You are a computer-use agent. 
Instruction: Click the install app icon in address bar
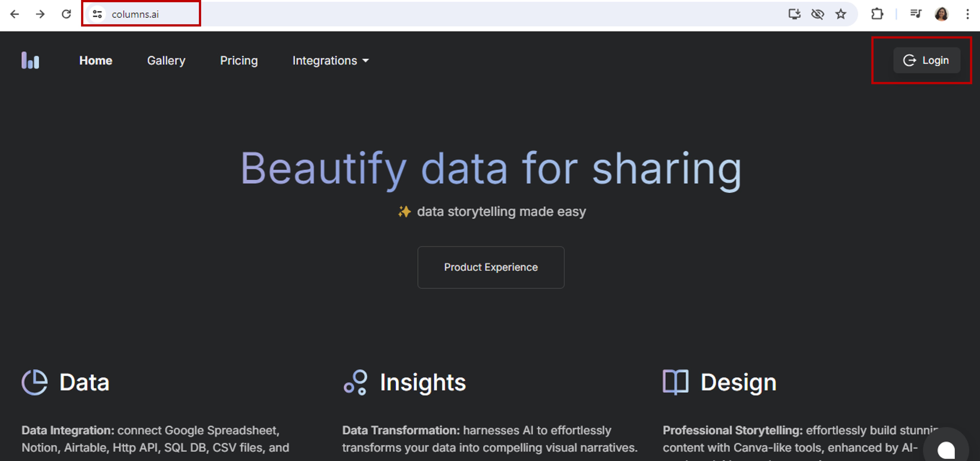794,14
